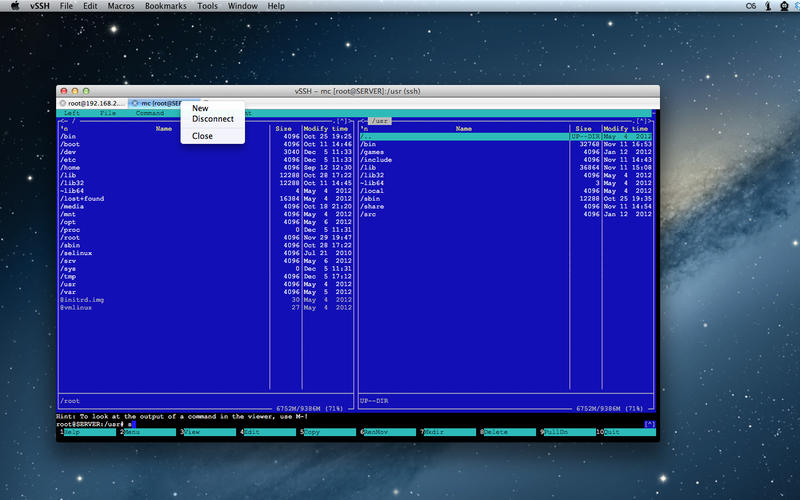This screenshot has height=500, width=800.
Task: Click the green zoom window button
Action: [x=86, y=90]
